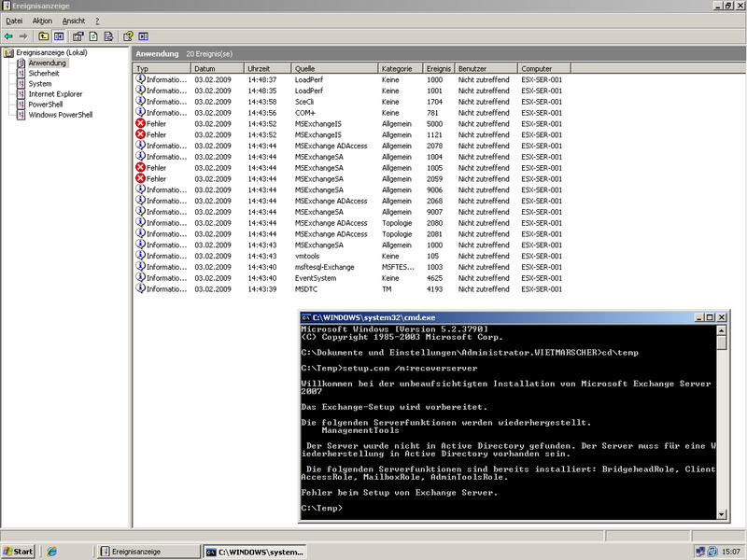Click the info icon of MSDTC event 4193
This screenshot has width=747, height=560.
pyautogui.click(x=141, y=288)
